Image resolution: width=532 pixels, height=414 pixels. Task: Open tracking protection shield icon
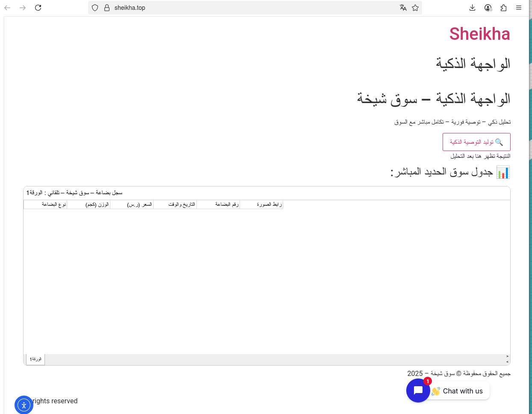pyautogui.click(x=95, y=8)
